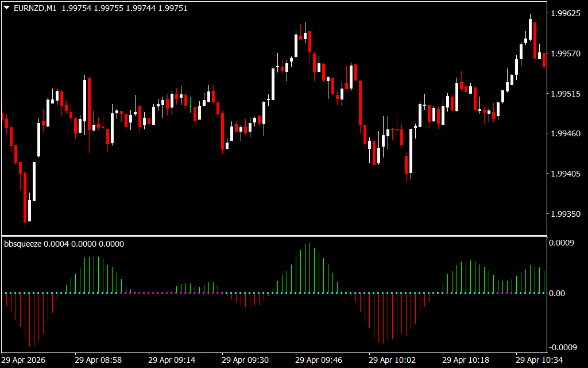
Task: Click the 29 Apr 10:34 time label
Action: click(539, 360)
